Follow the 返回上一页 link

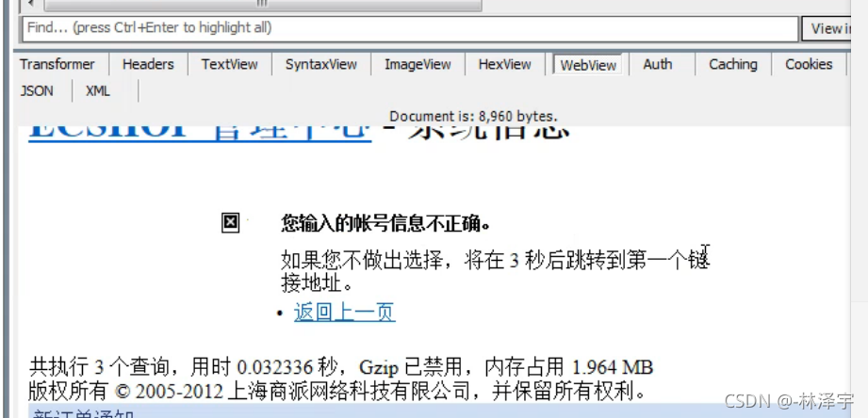pos(344,313)
